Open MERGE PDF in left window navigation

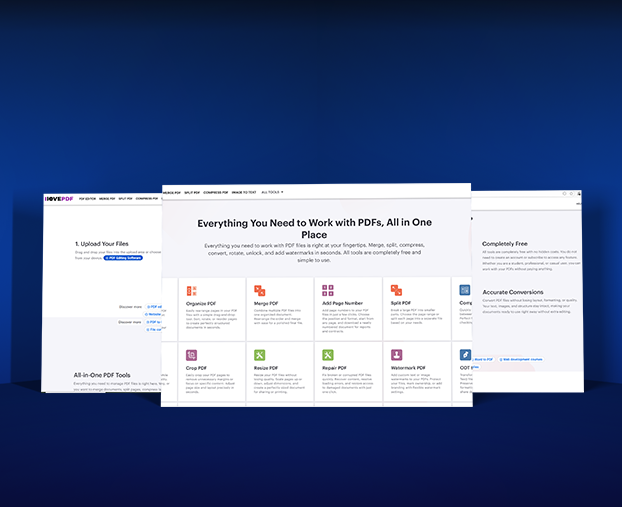[x=107, y=199]
